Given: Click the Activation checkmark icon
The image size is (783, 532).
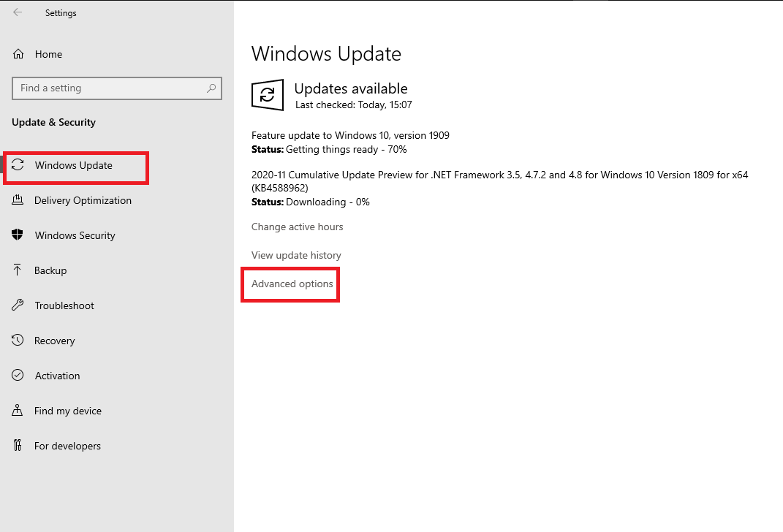Looking at the screenshot, I should pyautogui.click(x=18, y=376).
